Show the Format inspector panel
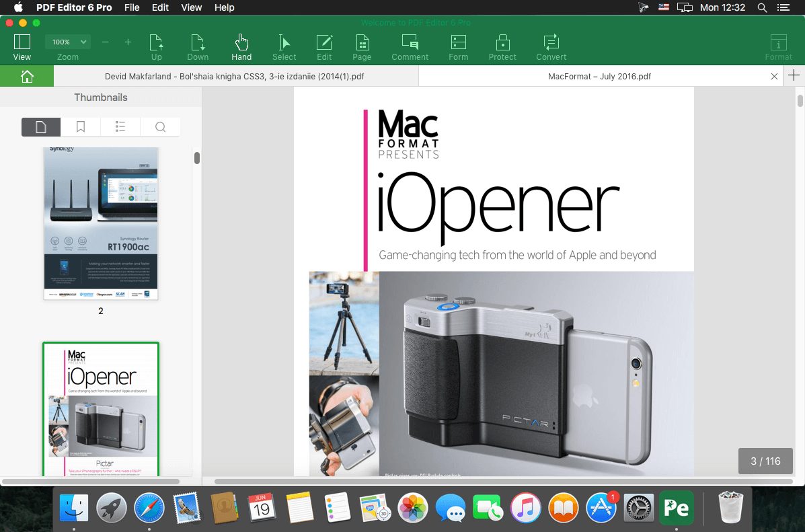Viewport: 805px width, 532px height. (x=778, y=47)
